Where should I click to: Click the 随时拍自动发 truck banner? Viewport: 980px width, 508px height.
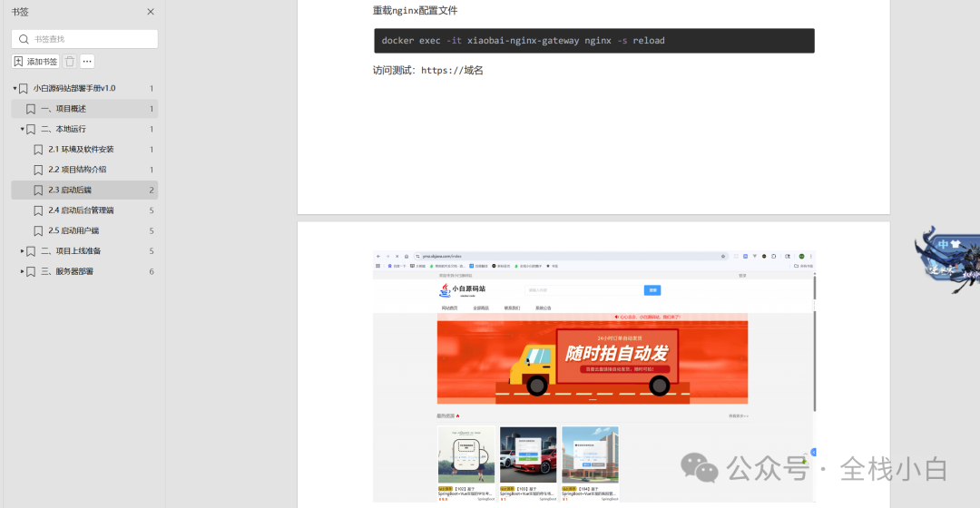coord(593,358)
